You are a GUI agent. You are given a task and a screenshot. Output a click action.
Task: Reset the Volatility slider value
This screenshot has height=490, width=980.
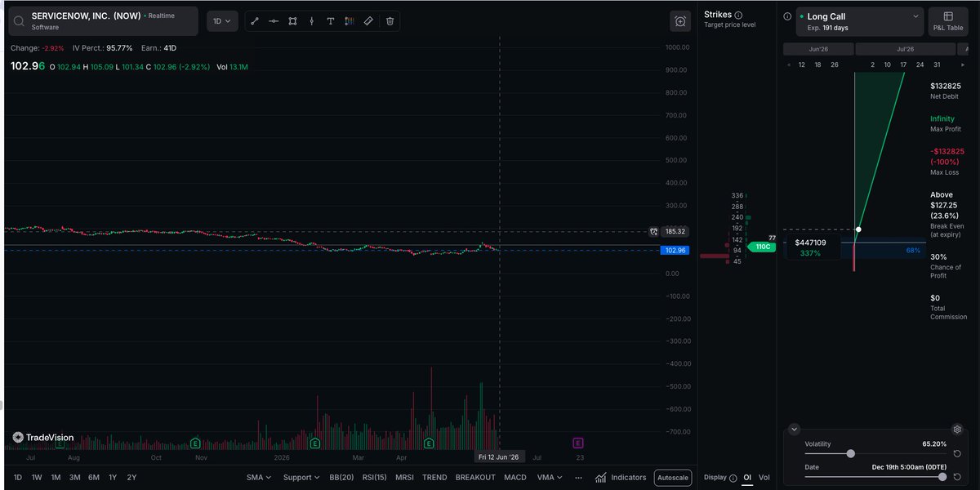(x=957, y=453)
